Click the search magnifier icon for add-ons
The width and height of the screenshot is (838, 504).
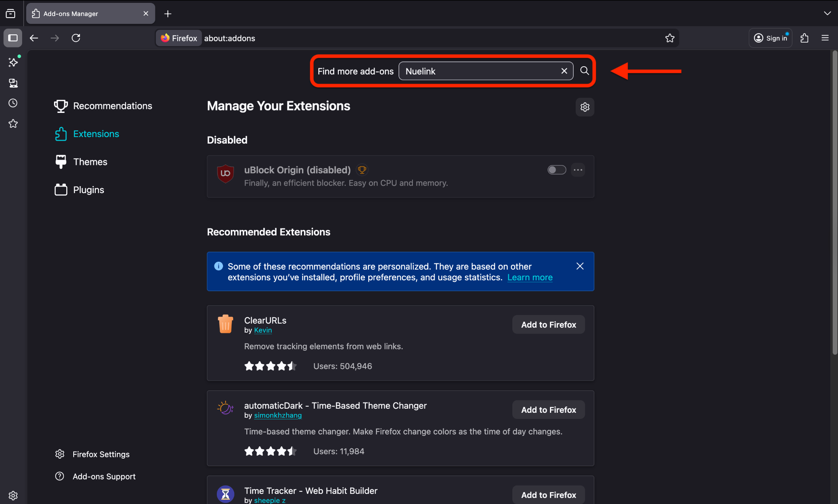[584, 71]
